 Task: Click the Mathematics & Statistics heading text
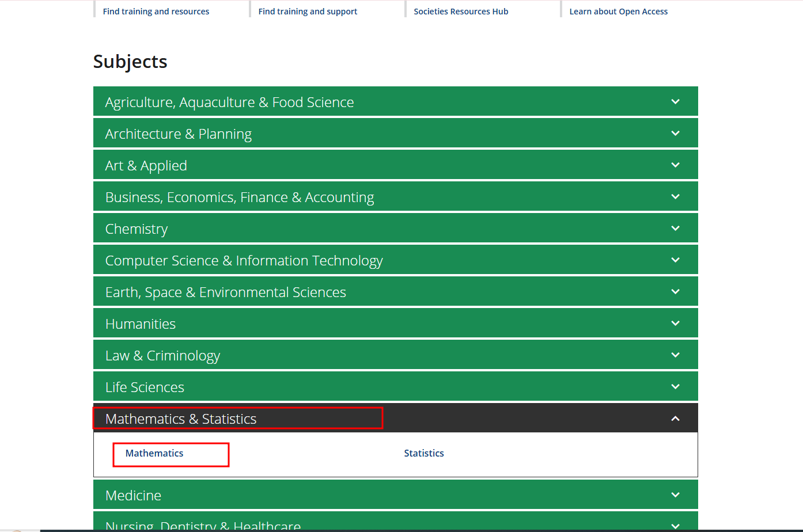[181, 419]
